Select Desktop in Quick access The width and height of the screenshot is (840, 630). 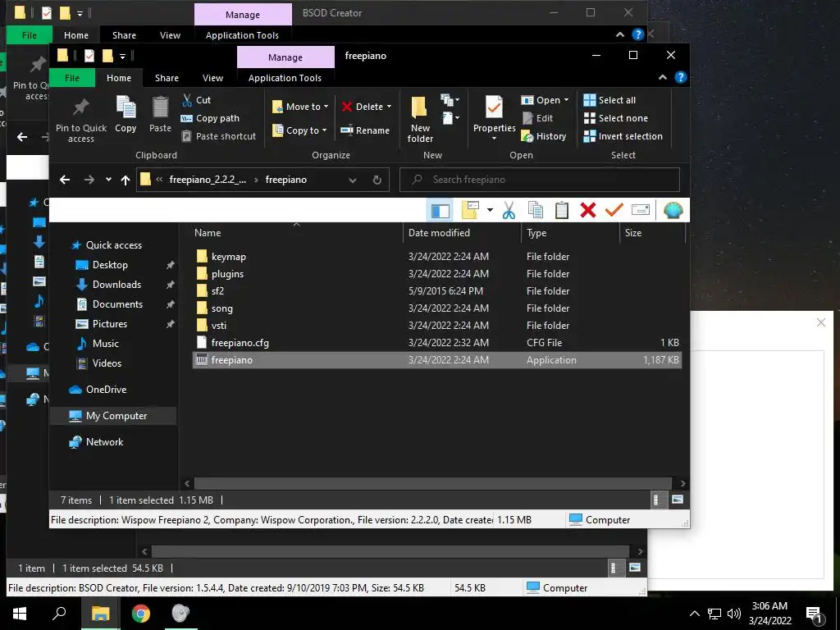[110, 265]
